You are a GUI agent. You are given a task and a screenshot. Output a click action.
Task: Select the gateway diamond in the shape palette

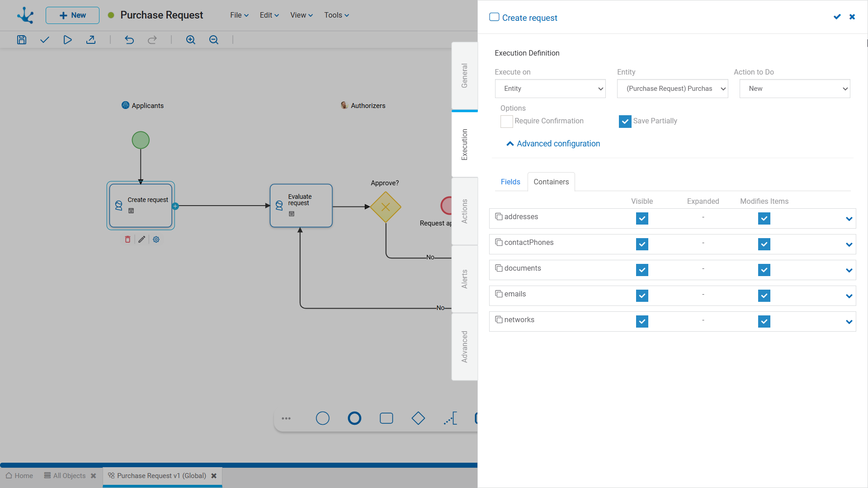pyautogui.click(x=418, y=418)
